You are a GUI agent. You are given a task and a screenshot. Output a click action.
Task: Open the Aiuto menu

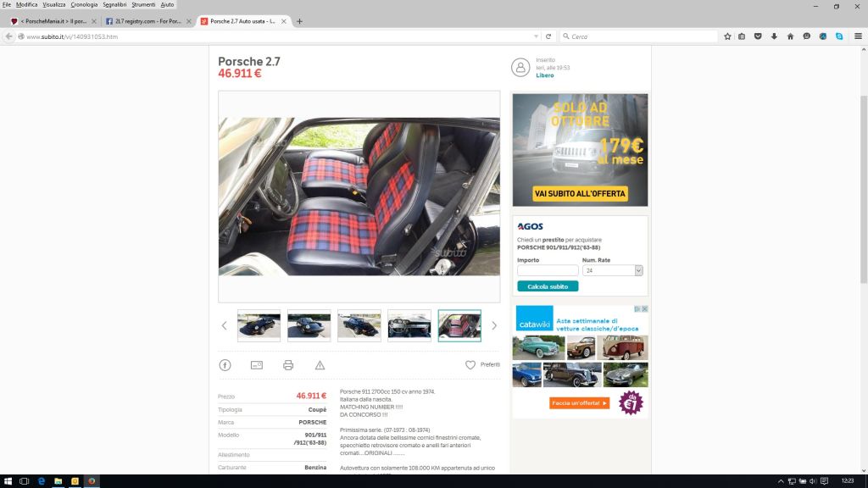click(x=167, y=4)
